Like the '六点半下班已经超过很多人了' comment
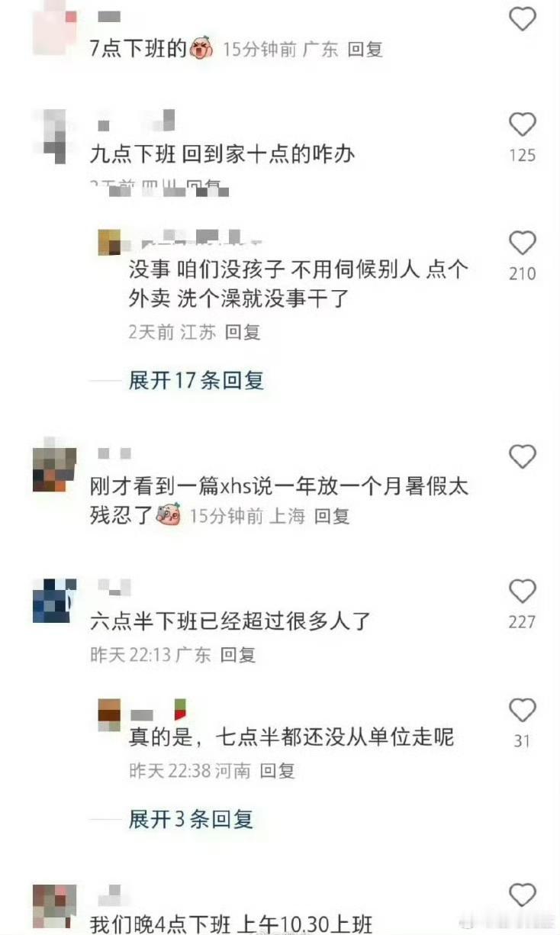Viewport: 560px width, 935px height. pos(522,591)
